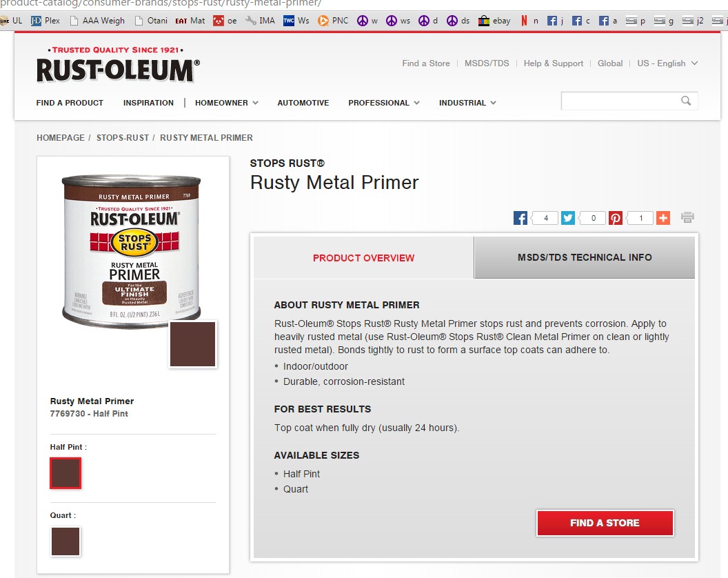Click the search magnifier icon
The height and width of the screenshot is (578, 728).
(686, 101)
